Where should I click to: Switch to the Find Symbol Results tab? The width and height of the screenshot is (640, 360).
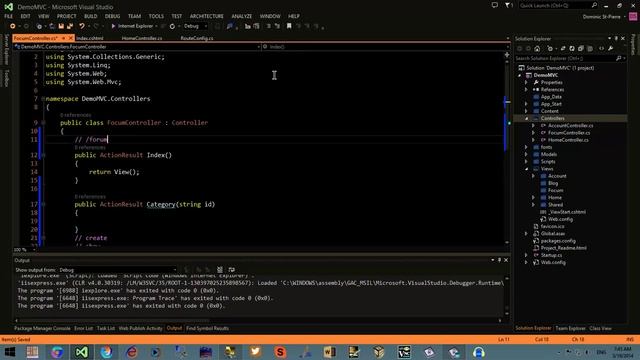point(207,329)
